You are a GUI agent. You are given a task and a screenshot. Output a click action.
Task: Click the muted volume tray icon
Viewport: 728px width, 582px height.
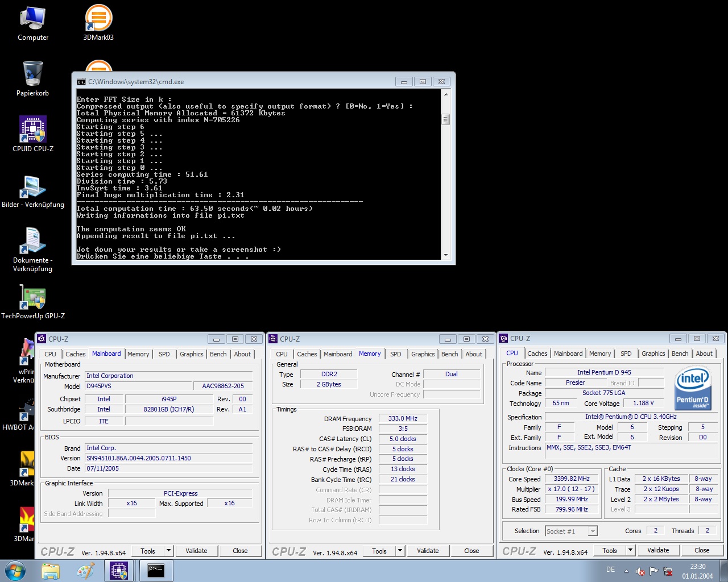click(x=640, y=571)
